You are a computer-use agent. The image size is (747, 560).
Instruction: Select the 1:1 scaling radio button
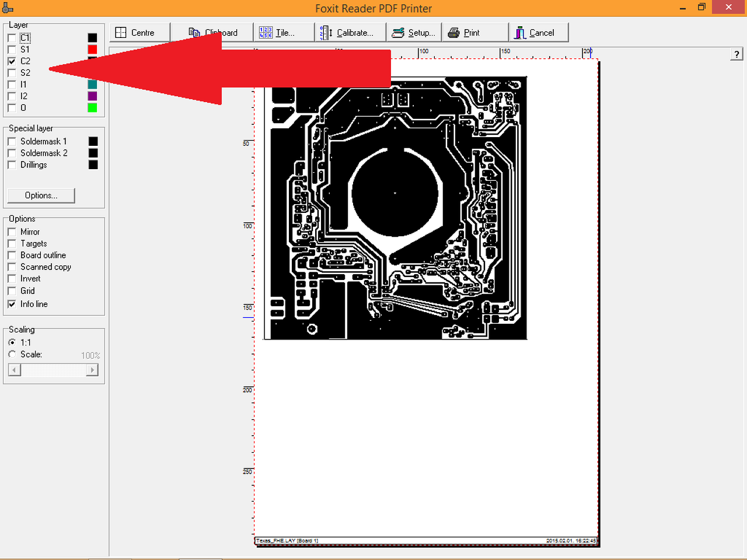point(12,342)
